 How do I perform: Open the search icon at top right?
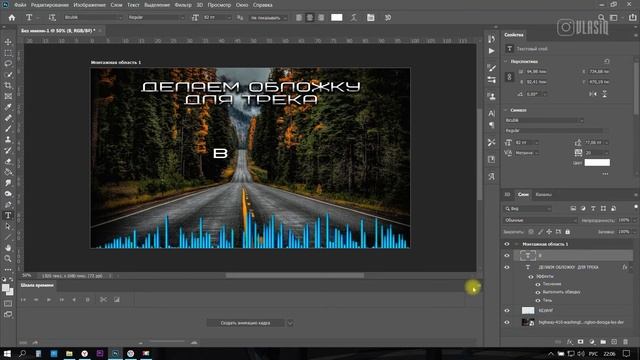tap(601, 18)
